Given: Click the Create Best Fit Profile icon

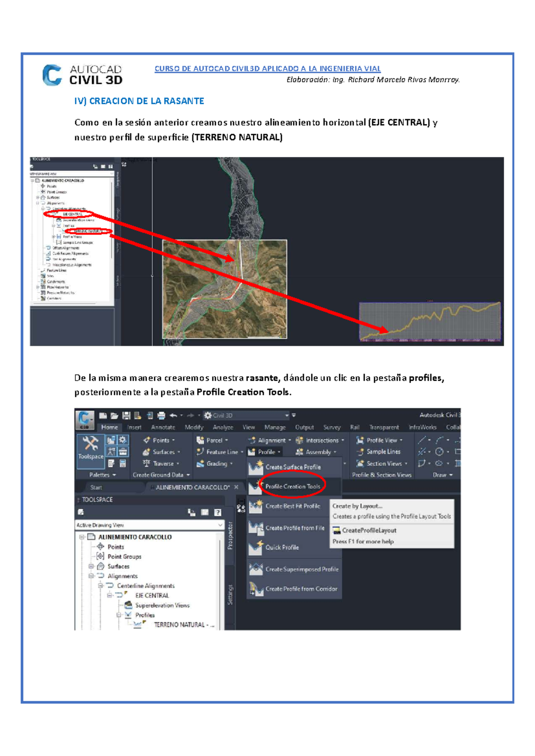Looking at the screenshot, I should coord(256,506).
